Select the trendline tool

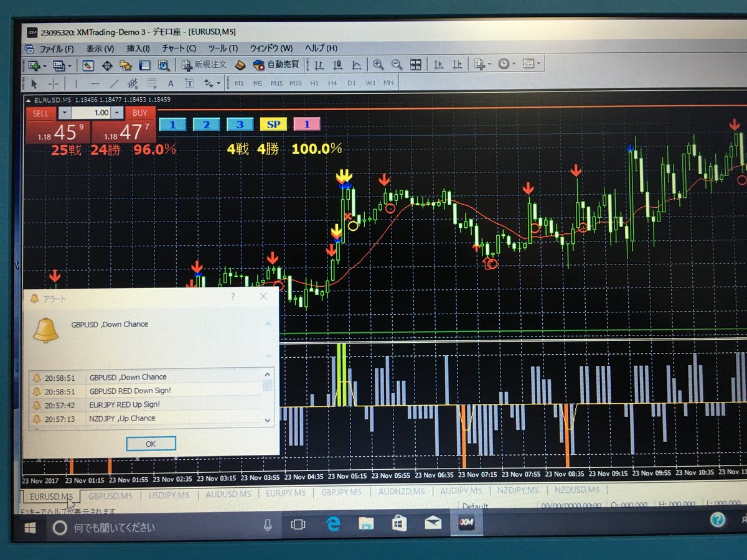[114, 83]
